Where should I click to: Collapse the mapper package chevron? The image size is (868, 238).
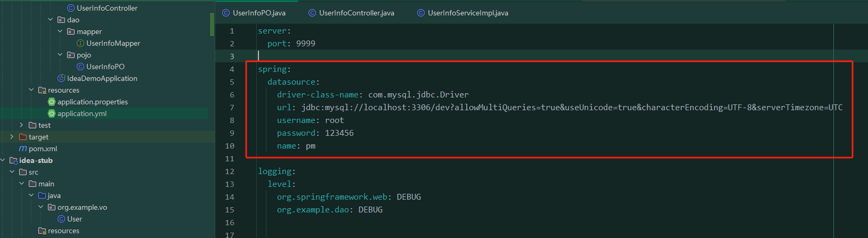point(60,31)
